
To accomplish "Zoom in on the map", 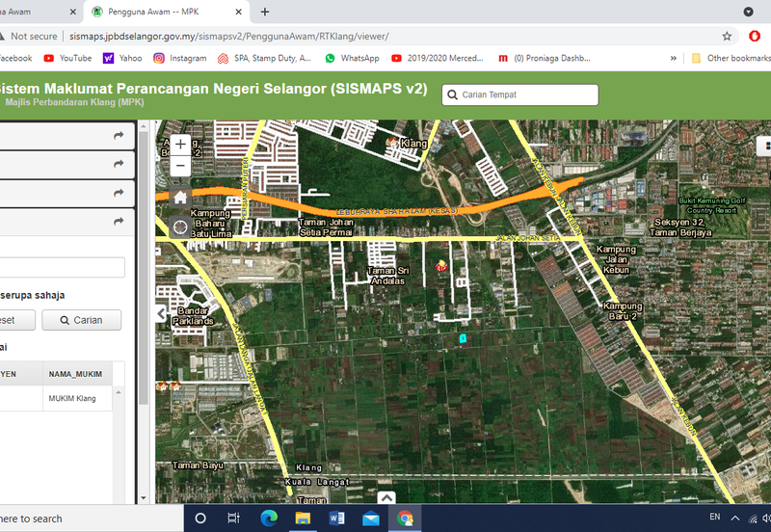I will [180, 145].
